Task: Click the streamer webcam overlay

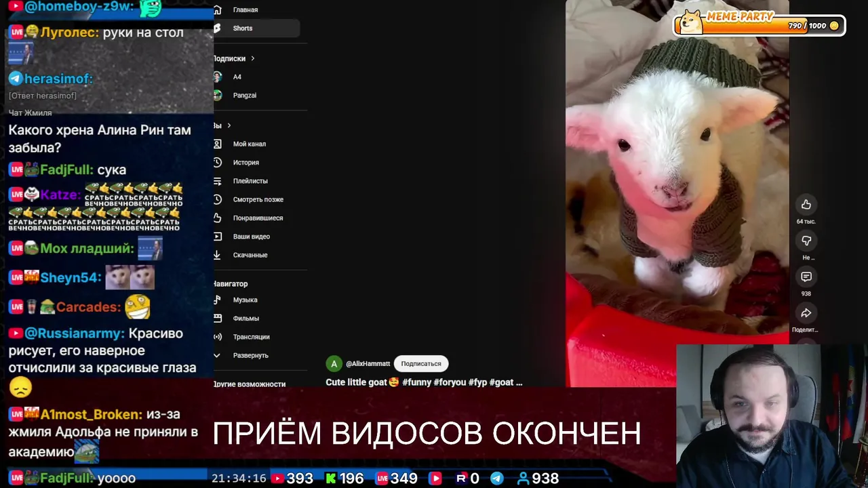Action: pyautogui.click(x=772, y=416)
